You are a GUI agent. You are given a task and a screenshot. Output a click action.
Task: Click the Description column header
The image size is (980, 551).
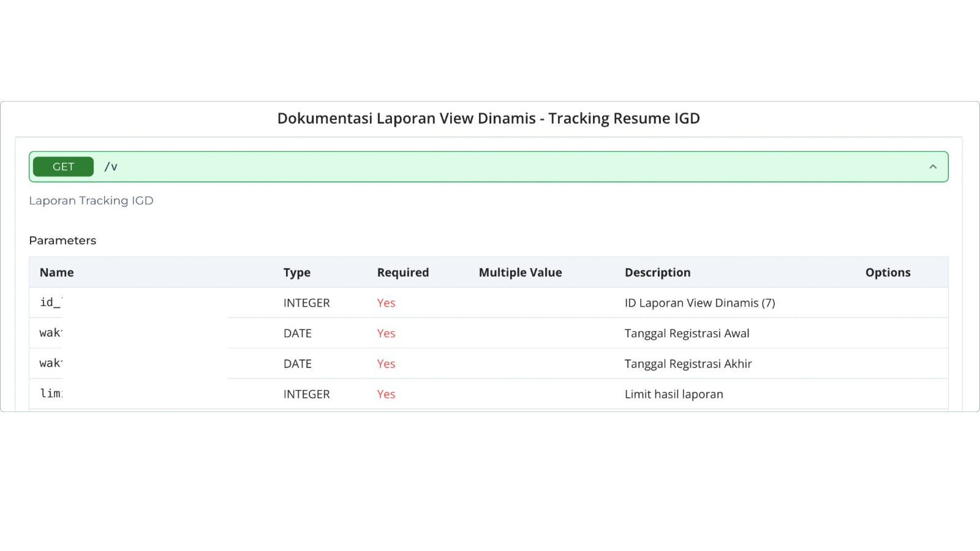(x=658, y=272)
